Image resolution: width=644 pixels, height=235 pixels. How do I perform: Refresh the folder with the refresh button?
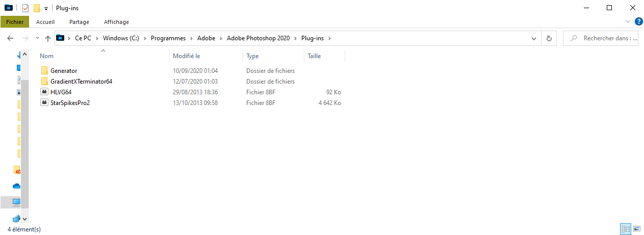(549, 38)
